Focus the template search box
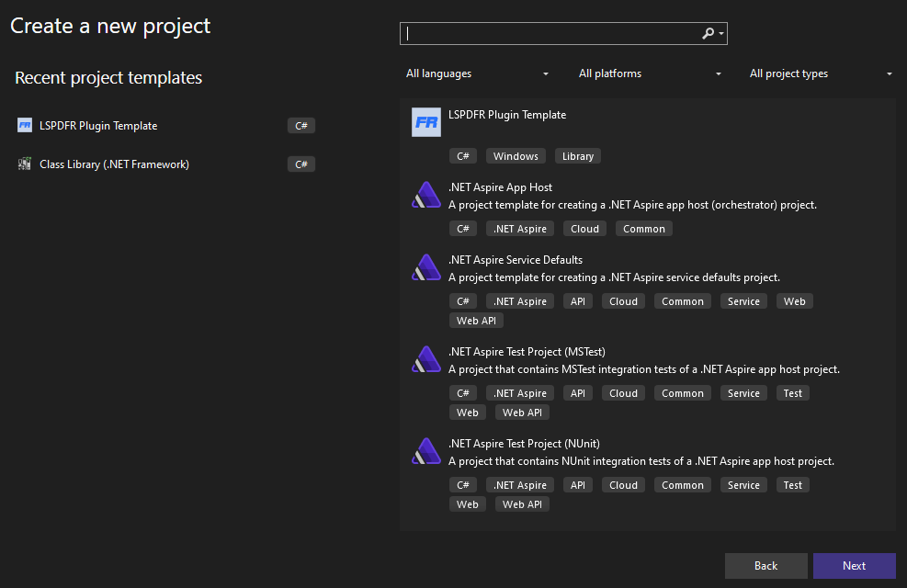The image size is (907, 588). 551,33
